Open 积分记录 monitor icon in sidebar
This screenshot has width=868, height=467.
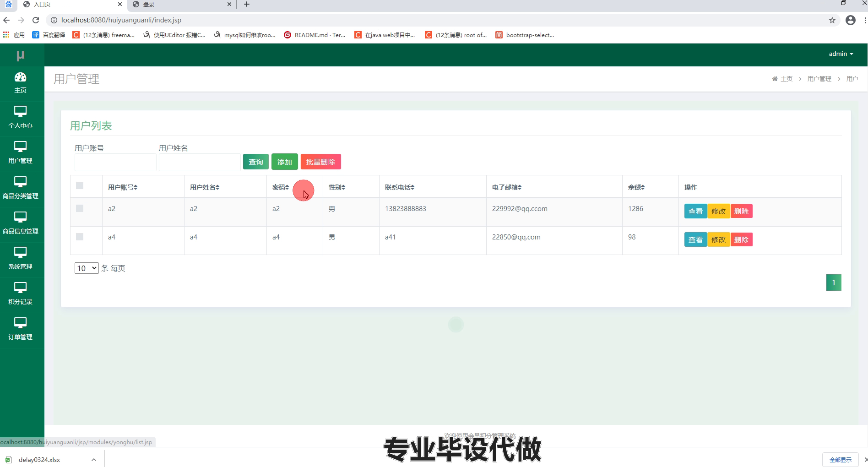click(x=20, y=288)
